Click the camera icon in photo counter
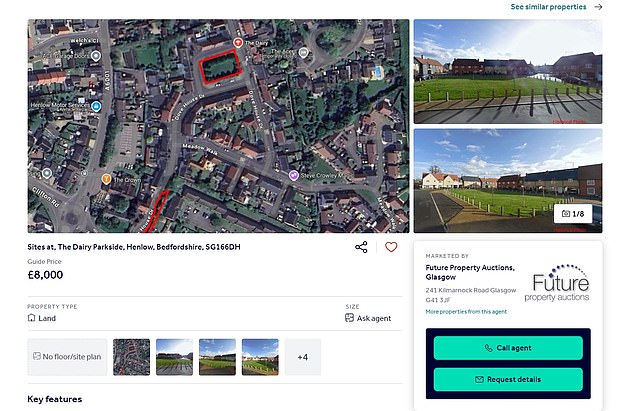Screen dimensions: 634x411 (566, 214)
